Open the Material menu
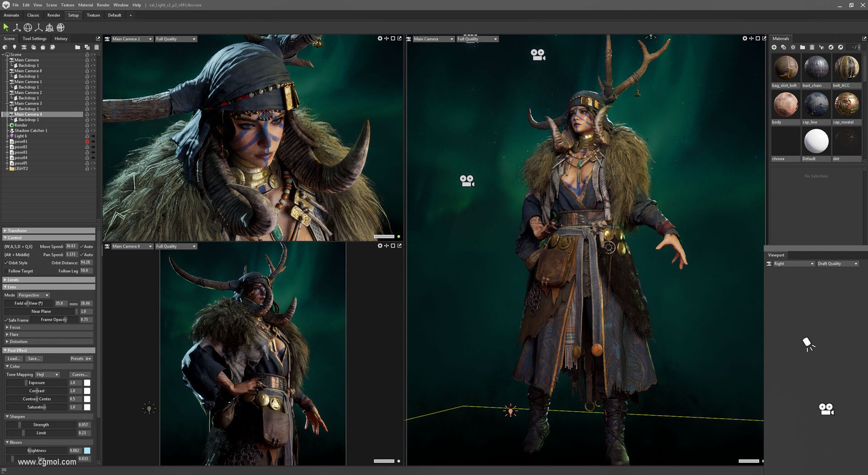 [85, 5]
